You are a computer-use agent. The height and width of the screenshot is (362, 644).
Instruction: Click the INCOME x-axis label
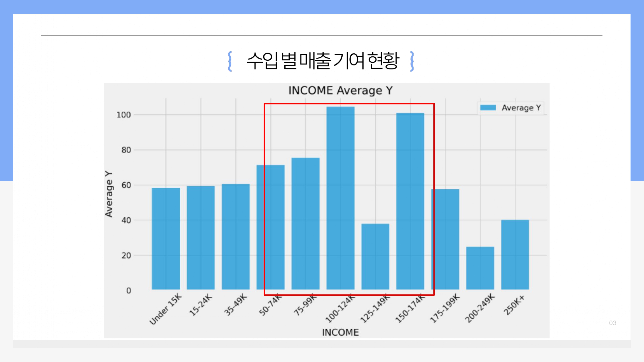(x=340, y=332)
